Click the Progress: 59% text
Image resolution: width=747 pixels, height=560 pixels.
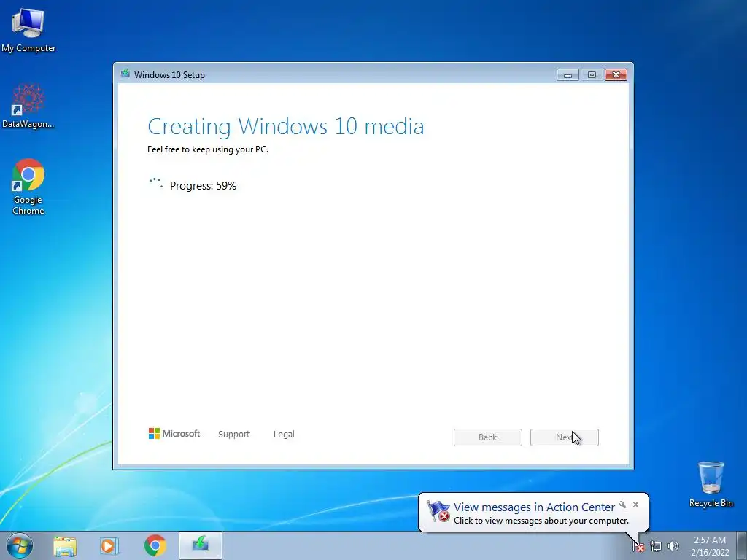(203, 186)
